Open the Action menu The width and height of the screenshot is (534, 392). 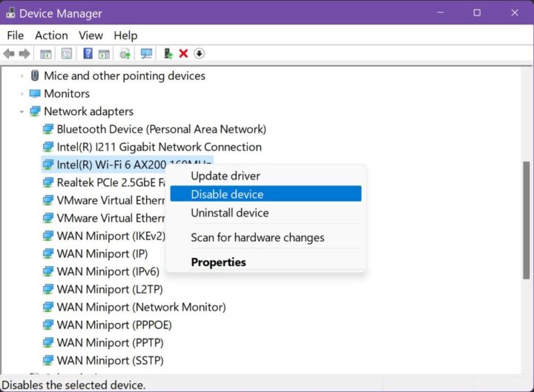pos(51,36)
